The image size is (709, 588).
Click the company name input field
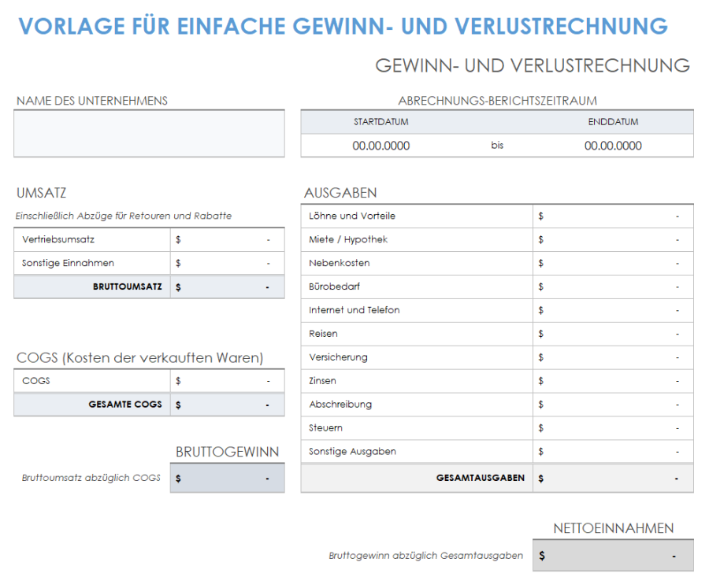[x=149, y=134]
